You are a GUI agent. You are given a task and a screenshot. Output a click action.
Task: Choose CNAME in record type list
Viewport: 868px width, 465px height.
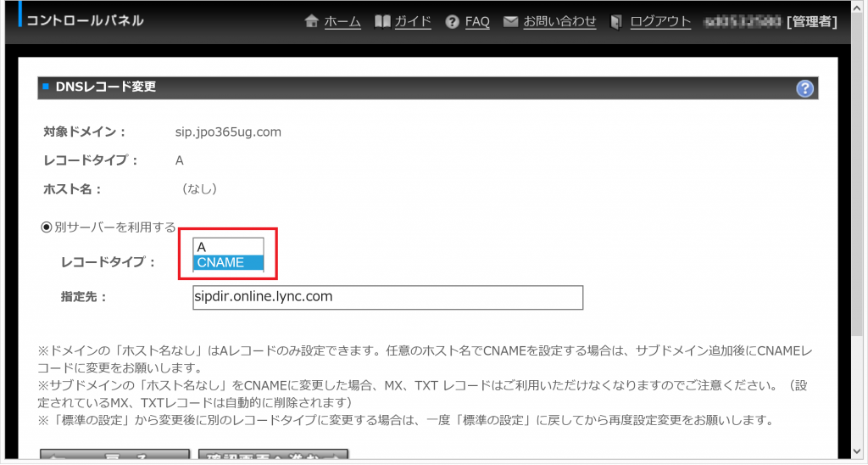click(x=228, y=262)
